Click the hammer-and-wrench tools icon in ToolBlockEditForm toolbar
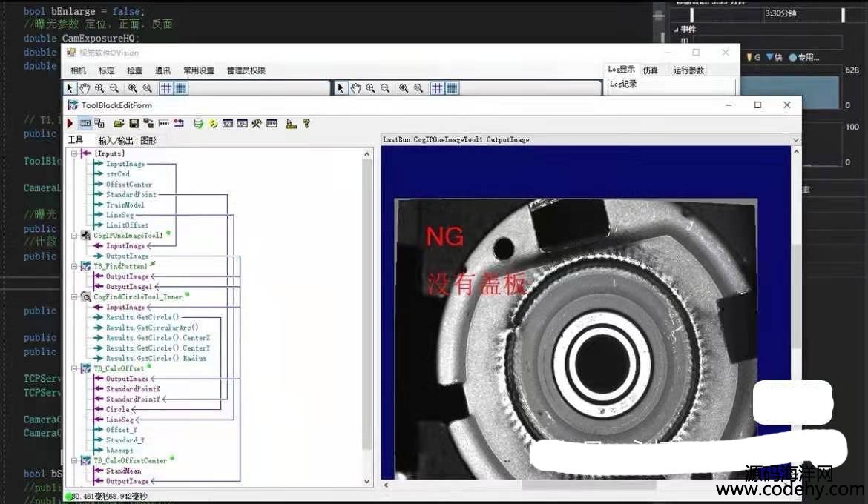This screenshot has width=868, height=504. (256, 123)
